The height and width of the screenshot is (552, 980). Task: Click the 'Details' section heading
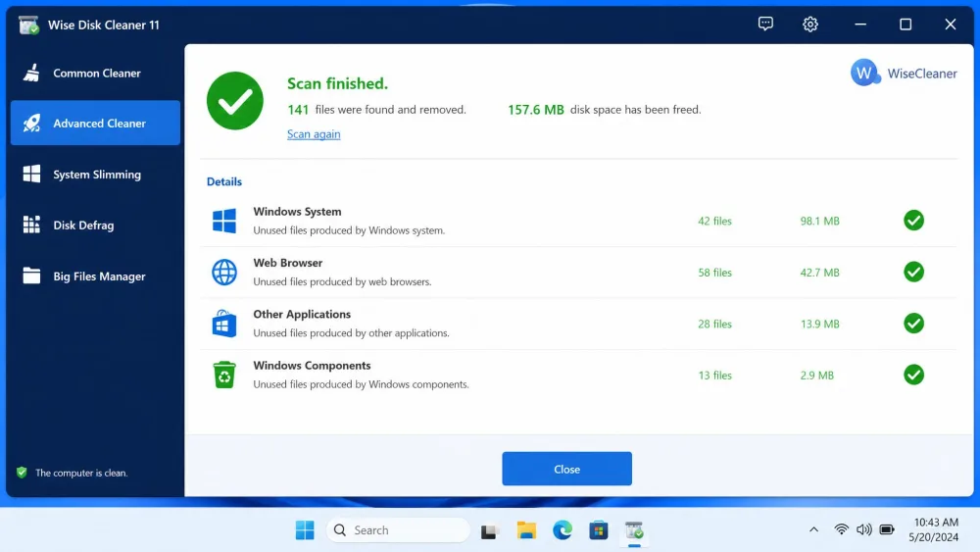(x=224, y=181)
